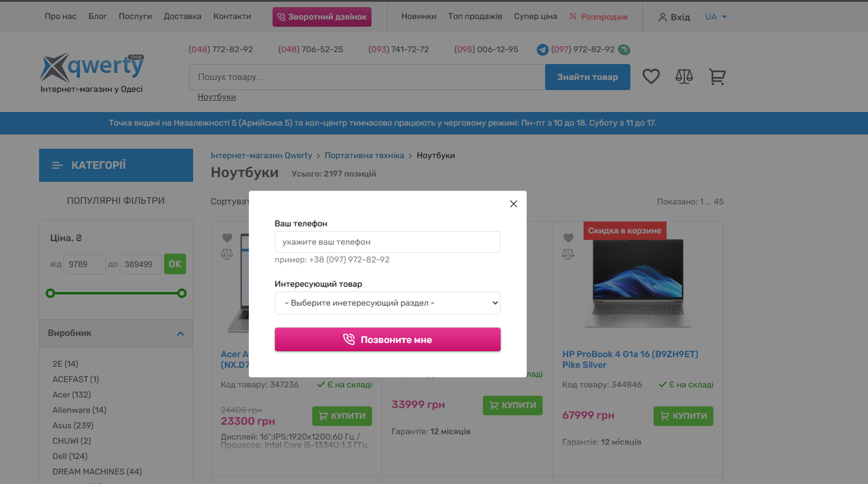Viewport: 868px width, 484px height.
Task: Go to Топ продажів section
Action: click(475, 16)
